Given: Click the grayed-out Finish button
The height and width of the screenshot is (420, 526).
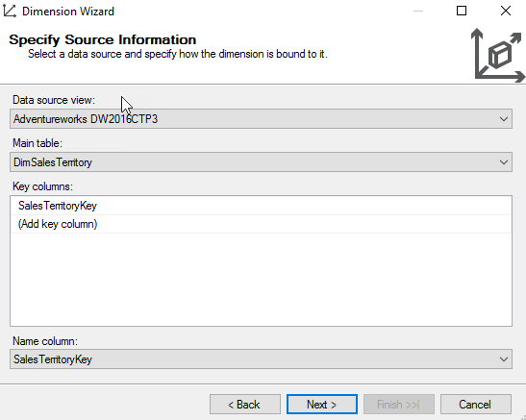Looking at the screenshot, I should point(399,405).
